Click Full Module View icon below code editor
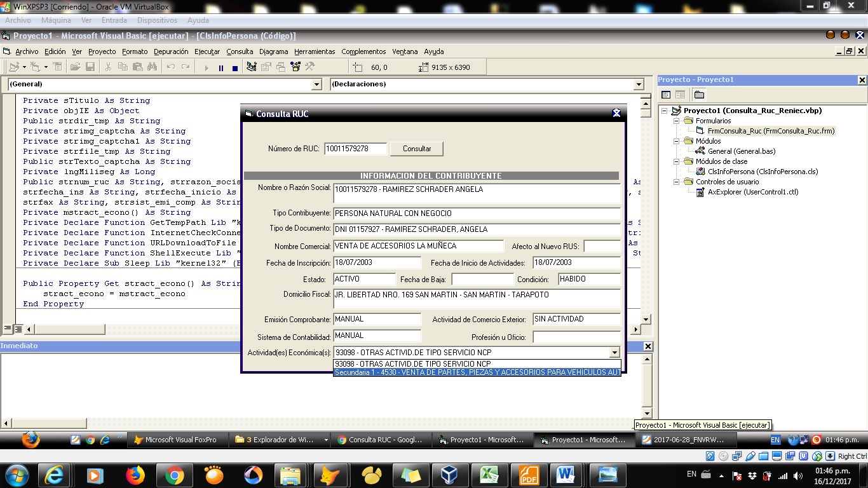 (x=18, y=329)
